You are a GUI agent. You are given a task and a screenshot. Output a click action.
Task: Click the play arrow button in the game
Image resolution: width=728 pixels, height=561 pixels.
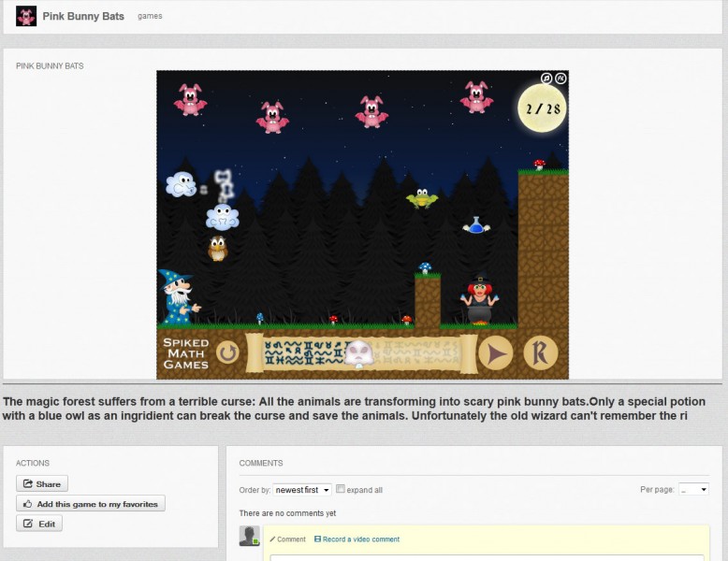pos(495,353)
